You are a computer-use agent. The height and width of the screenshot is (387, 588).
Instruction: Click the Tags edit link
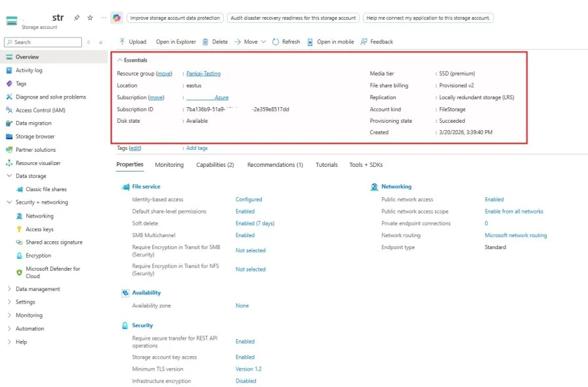point(135,148)
